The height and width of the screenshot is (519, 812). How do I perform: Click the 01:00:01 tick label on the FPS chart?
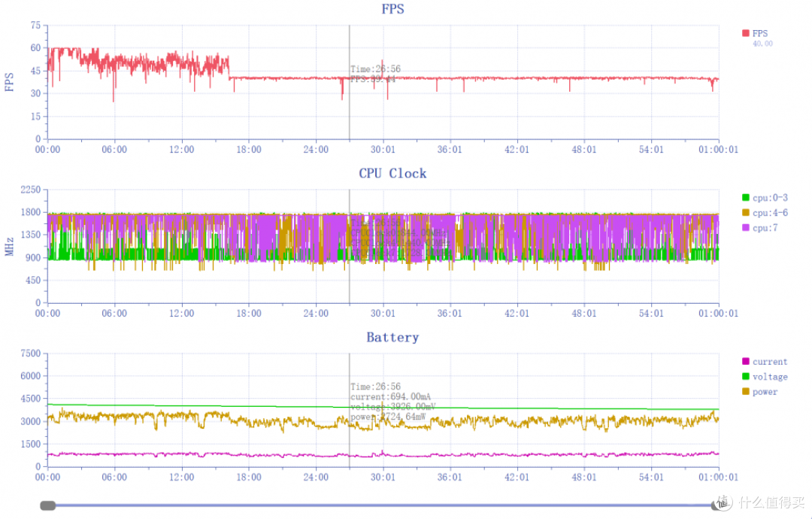coord(718,149)
